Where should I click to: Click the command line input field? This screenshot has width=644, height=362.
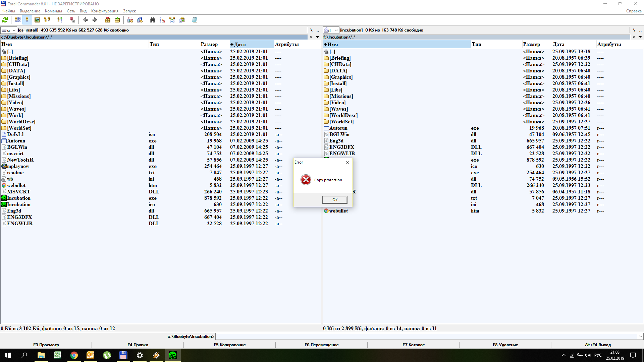(426, 336)
